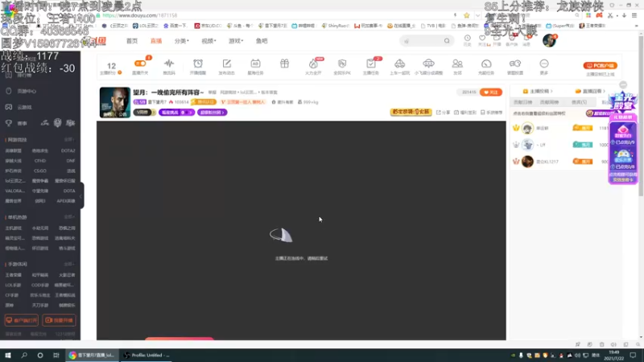Open the user profile avatar in header
The height and width of the screenshot is (362, 644).
pos(549,41)
